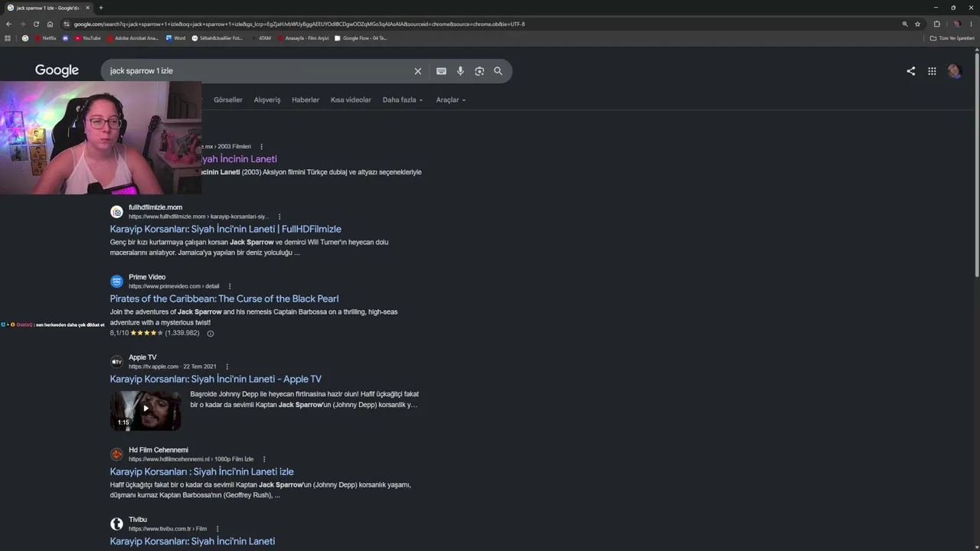This screenshot has width=980, height=551.
Task: Open options menu for the Prime Video result
Action: pyautogui.click(x=230, y=286)
